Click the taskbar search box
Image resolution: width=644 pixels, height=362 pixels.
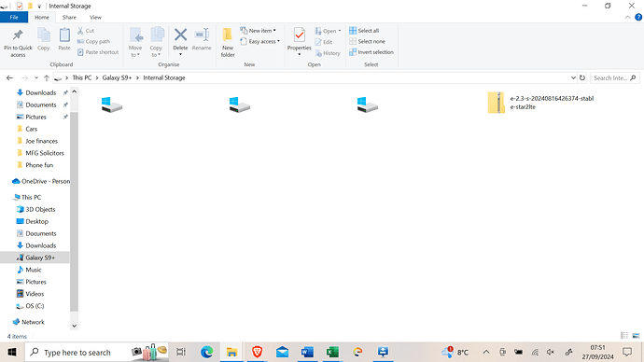click(96, 352)
